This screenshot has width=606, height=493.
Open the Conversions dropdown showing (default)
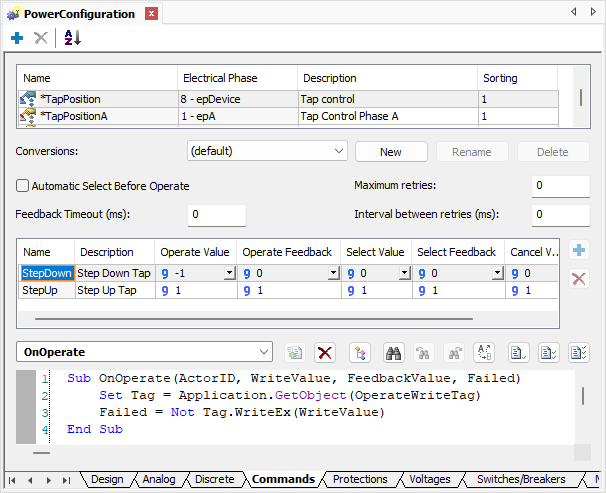[266, 151]
